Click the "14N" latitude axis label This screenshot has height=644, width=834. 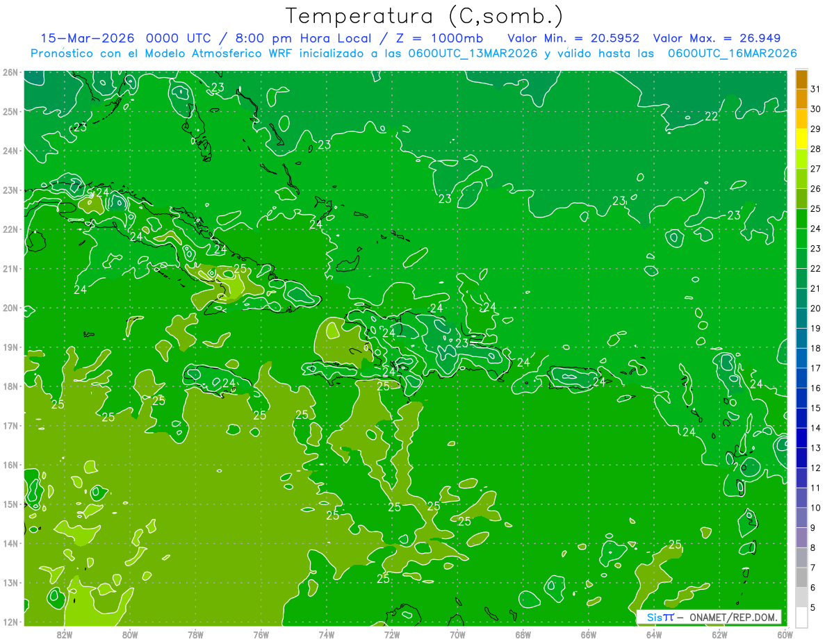(10, 543)
